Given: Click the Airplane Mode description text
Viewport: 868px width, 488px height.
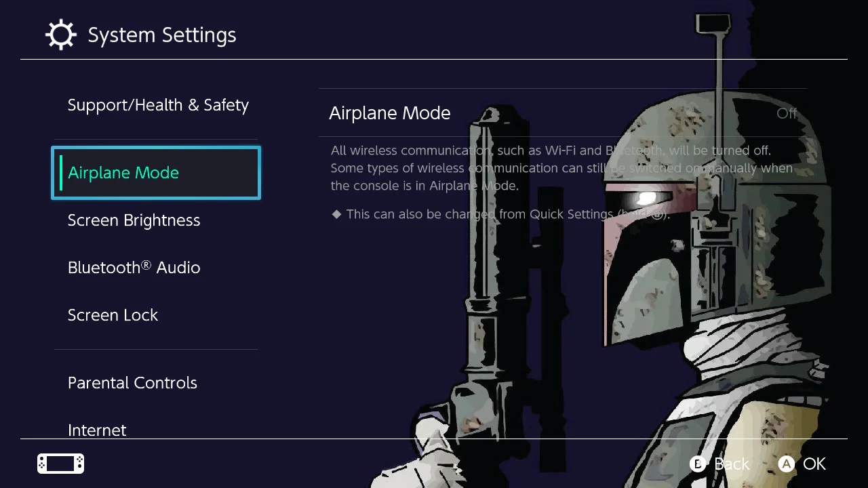Looking at the screenshot, I should tap(561, 168).
